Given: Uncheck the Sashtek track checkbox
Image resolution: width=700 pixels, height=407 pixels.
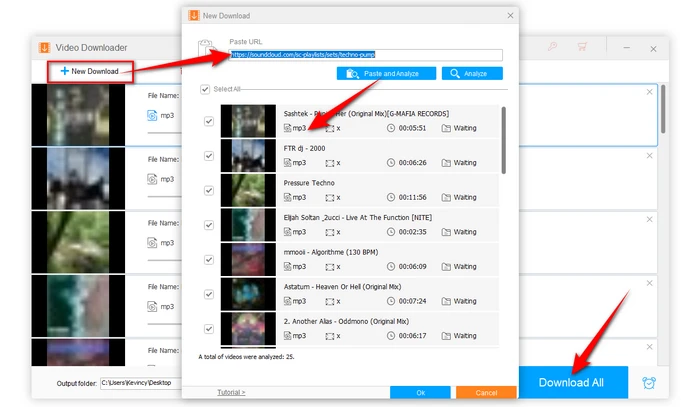Looking at the screenshot, I should click(208, 121).
